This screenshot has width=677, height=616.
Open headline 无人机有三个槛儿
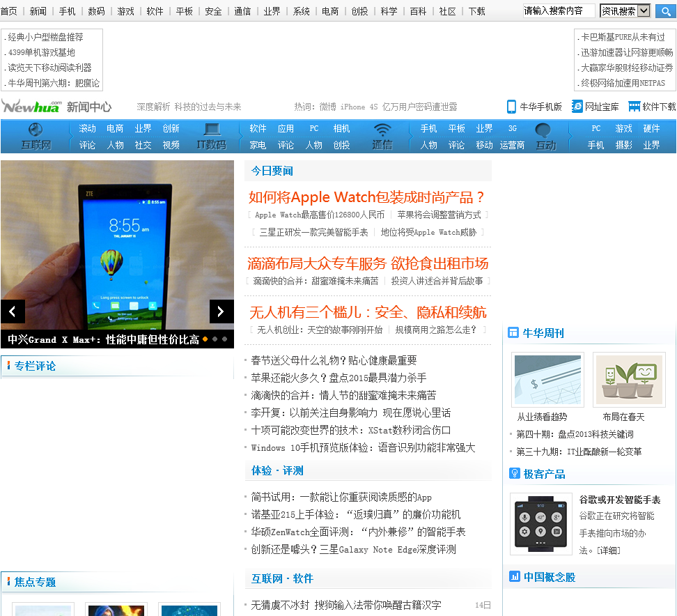point(368,312)
